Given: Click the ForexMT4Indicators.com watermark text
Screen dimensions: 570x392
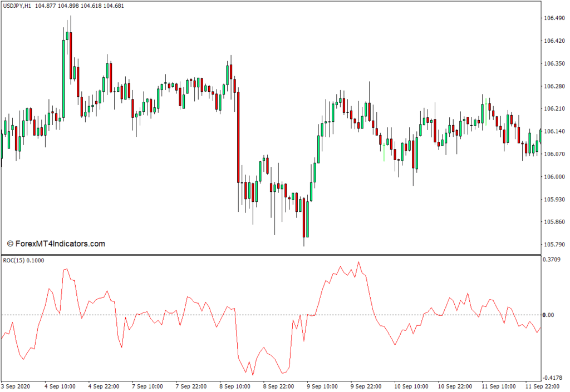Looking at the screenshot, I should [56, 244].
